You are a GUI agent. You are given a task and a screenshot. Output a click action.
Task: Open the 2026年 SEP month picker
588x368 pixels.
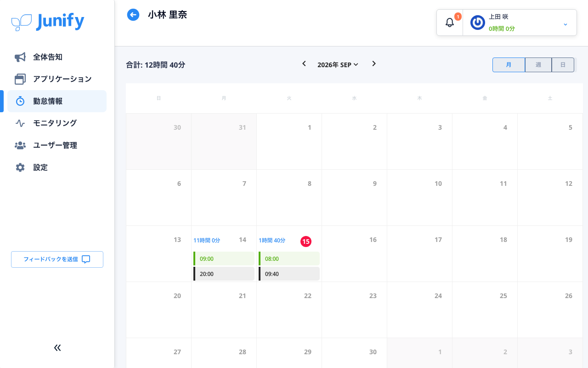coord(338,65)
